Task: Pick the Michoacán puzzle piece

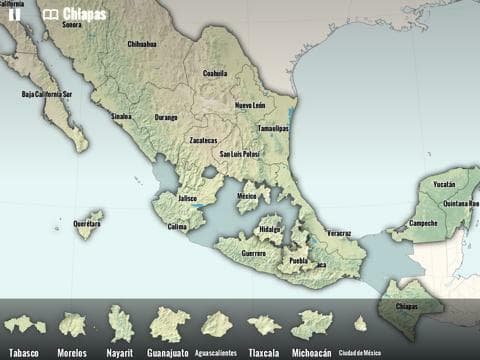Action: pyautogui.click(x=312, y=325)
